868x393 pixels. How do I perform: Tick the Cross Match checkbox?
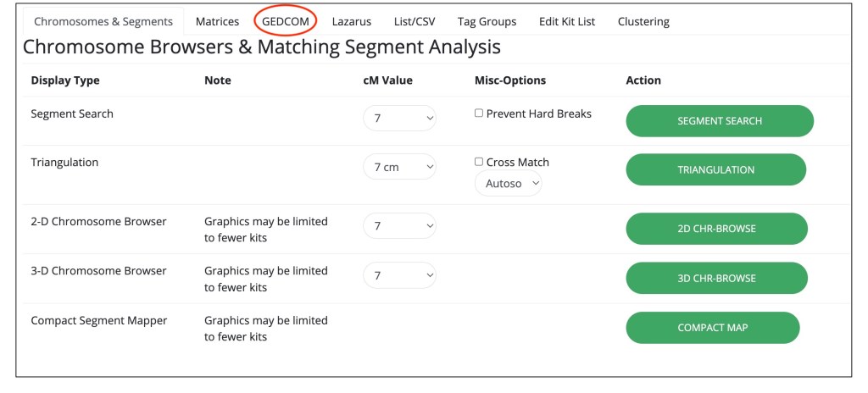[479, 162]
